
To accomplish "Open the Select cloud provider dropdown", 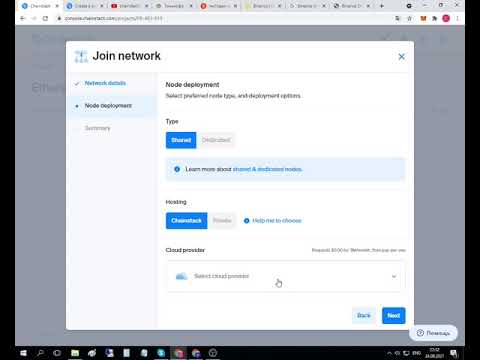I will [x=286, y=276].
